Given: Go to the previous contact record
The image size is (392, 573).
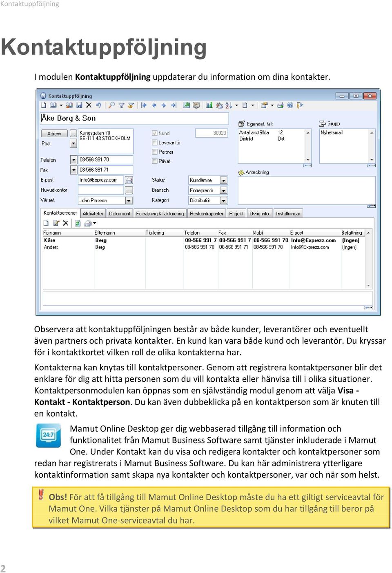Looking at the screenshot, I should point(154,105).
